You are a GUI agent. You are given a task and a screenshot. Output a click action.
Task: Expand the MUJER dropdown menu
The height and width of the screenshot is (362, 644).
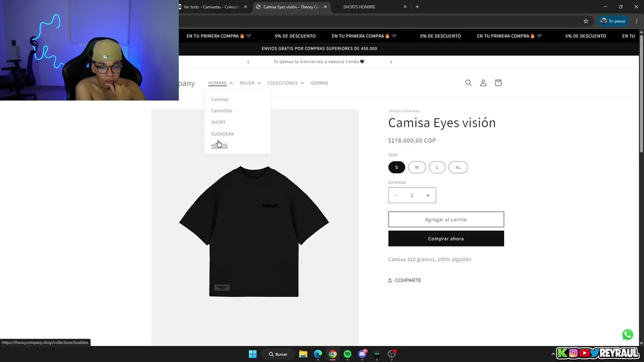250,83
